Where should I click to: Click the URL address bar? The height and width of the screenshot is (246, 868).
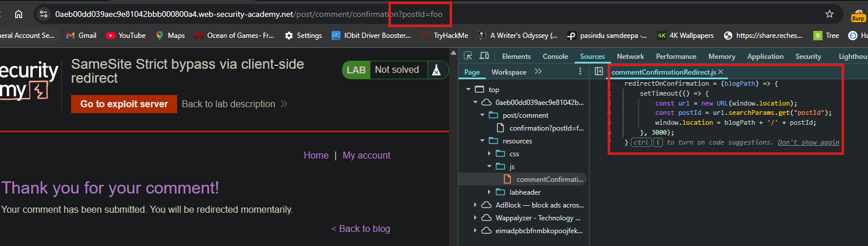click(431, 14)
